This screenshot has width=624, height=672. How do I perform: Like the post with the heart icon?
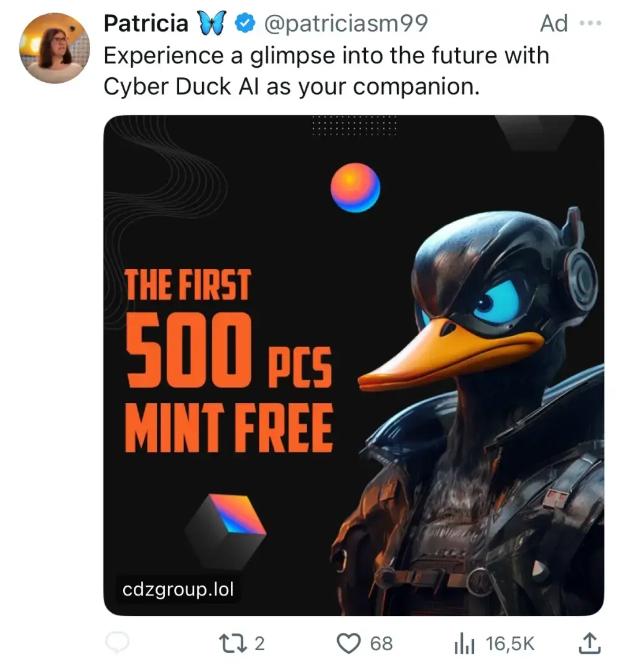(x=350, y=643)
